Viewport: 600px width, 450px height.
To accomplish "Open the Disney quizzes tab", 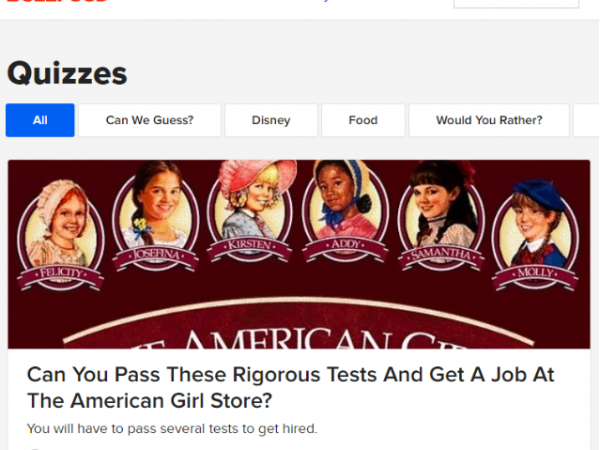I will 271,120.
